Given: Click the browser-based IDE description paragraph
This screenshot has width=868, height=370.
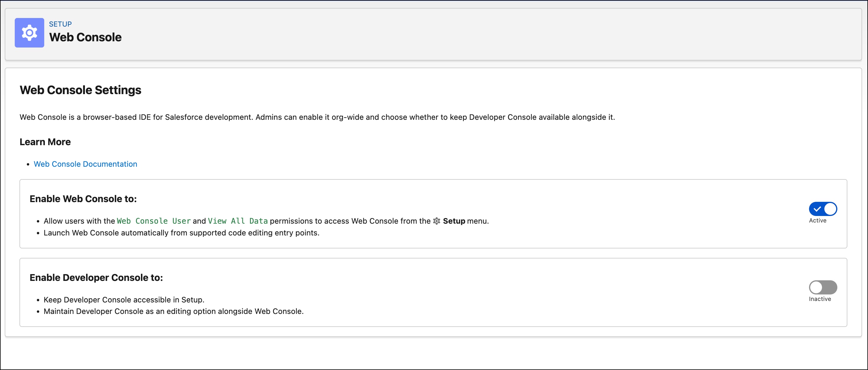Looking at the screenshot, I should coord(317,117).
